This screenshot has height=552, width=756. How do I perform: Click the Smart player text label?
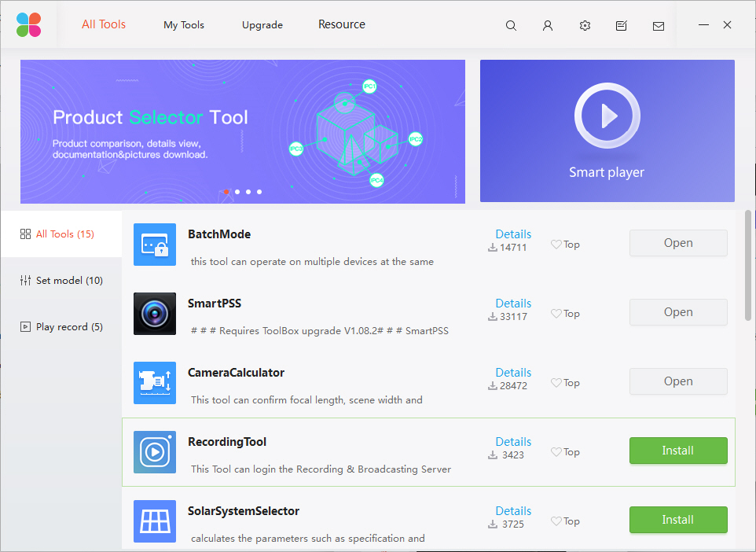607,173
